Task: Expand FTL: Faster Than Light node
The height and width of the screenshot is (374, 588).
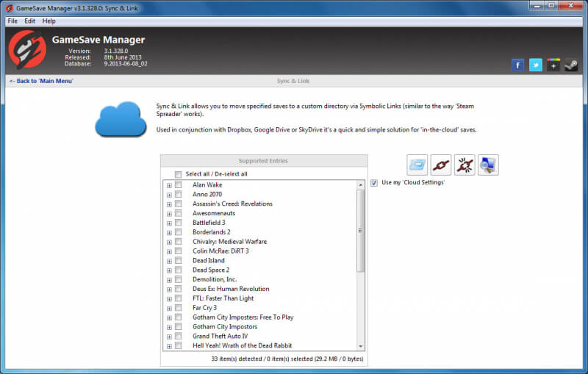Action: click(169, 299)
